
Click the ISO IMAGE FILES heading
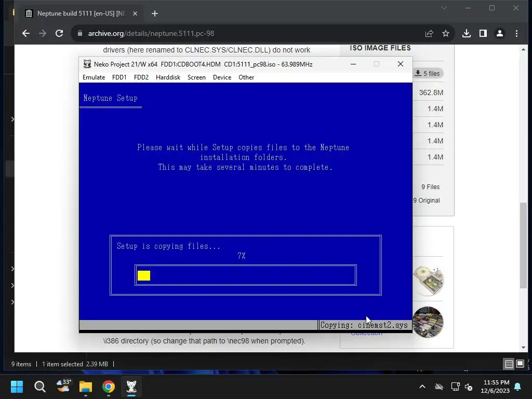pyautogui.click(x=380, y=48)
